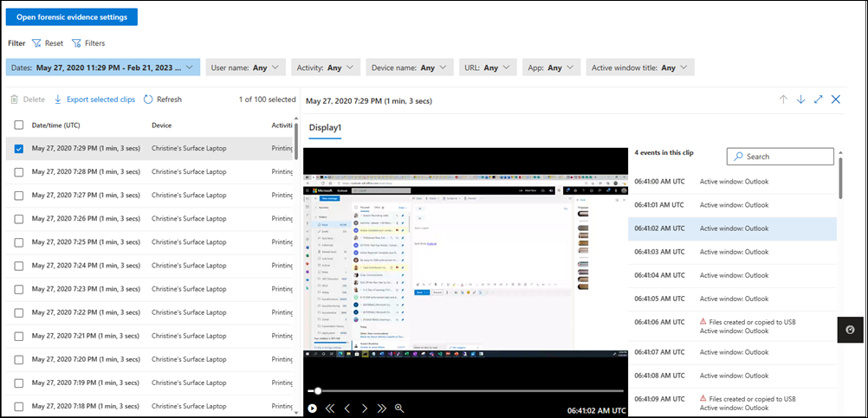Check the 7:21 PM clip checkbox
The height and width of the screenshot is (418, 868).
click(x=19, y=336)
